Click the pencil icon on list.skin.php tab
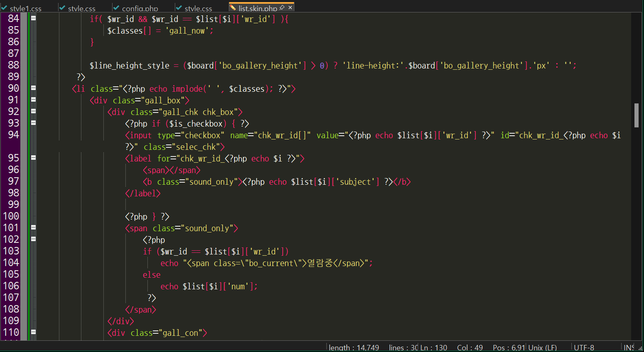 (233, 8)
